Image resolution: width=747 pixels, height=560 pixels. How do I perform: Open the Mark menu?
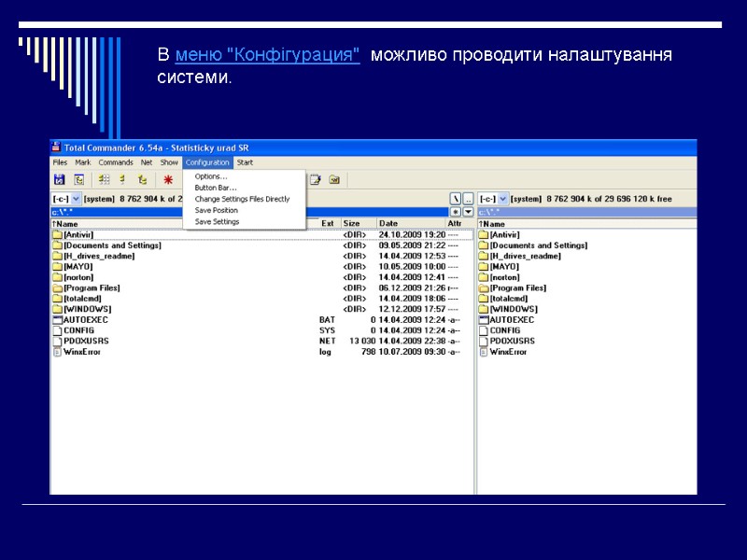(82, 162)
